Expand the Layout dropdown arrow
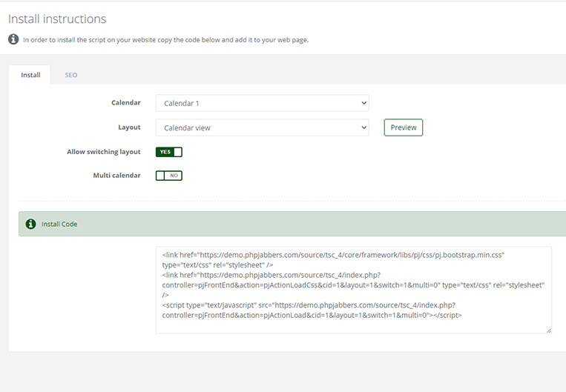 click(363, 127)
